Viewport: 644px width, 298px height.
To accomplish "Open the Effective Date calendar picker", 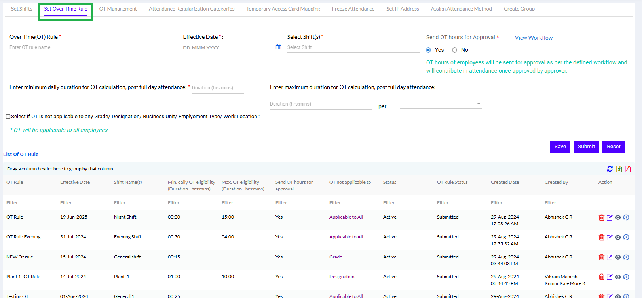I will point(278,47).
